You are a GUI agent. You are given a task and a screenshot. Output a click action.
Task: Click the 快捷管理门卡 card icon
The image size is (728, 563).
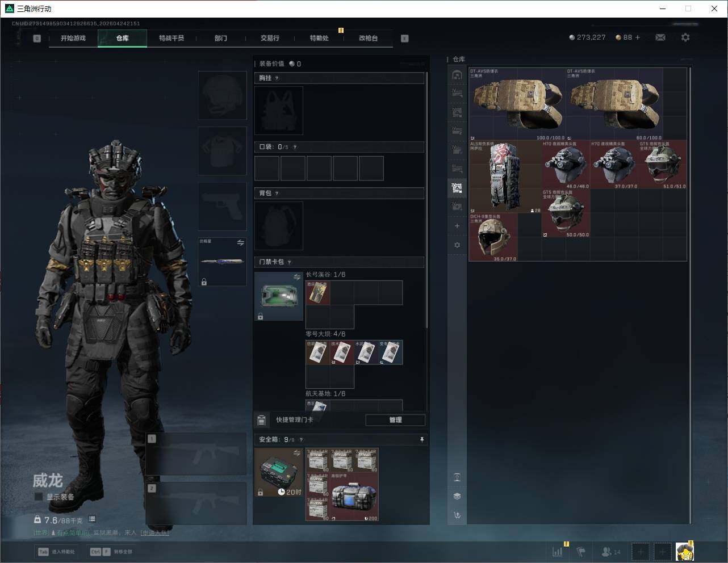point(261,420)
